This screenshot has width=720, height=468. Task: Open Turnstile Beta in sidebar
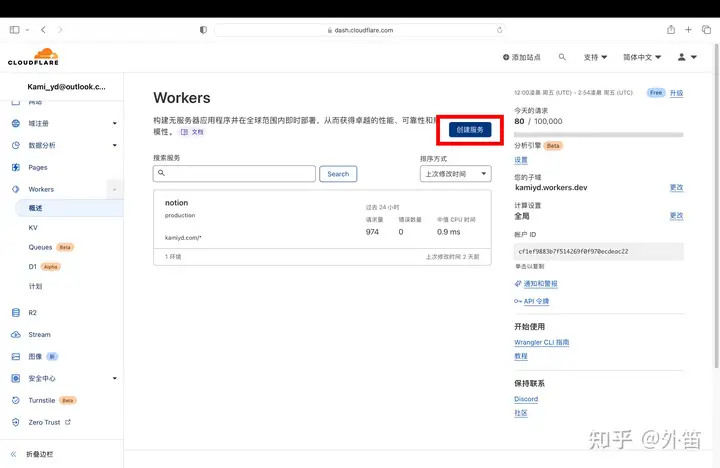coord(52,400)
